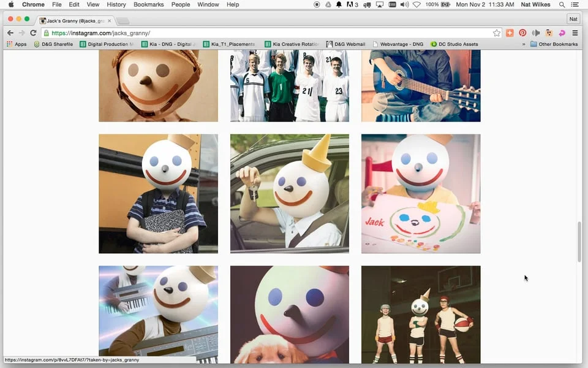Open the blue guitar photo

[421, 86]
